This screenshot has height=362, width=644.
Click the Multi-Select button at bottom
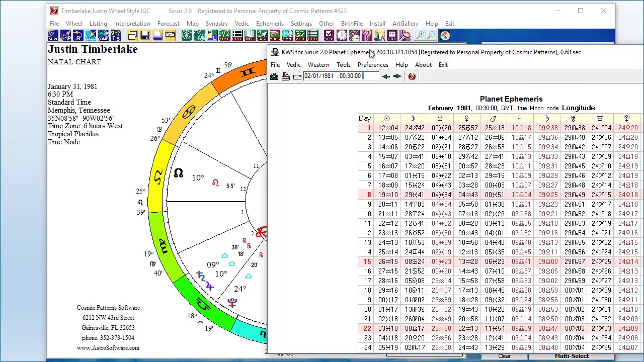572,356
